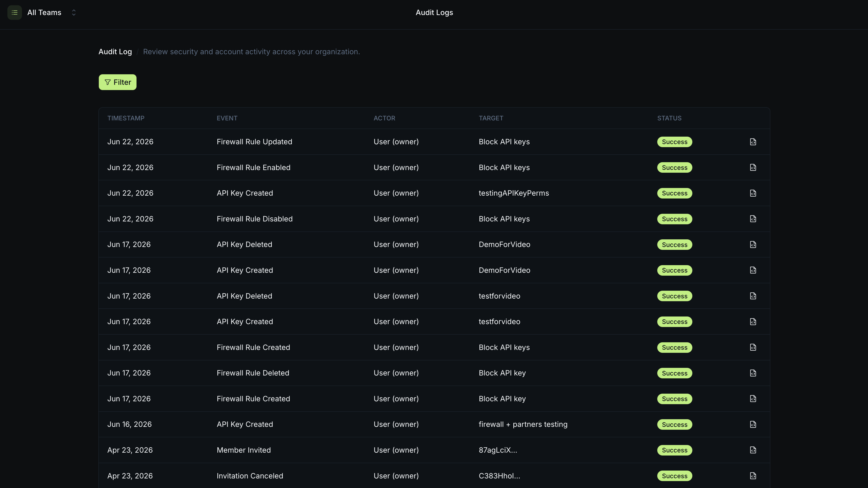
Task: Select the Firewall Rule Deleted event text
Action: [253, 373]
